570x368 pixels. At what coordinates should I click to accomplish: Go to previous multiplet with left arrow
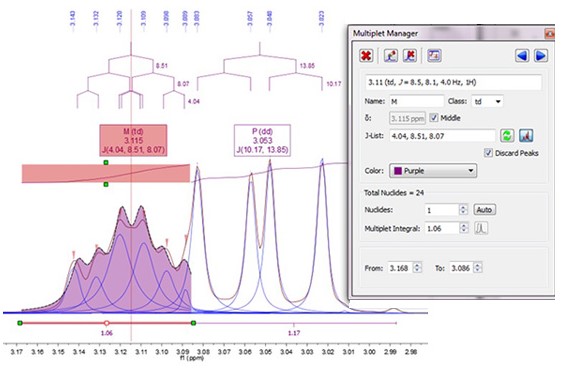(522, 56)
